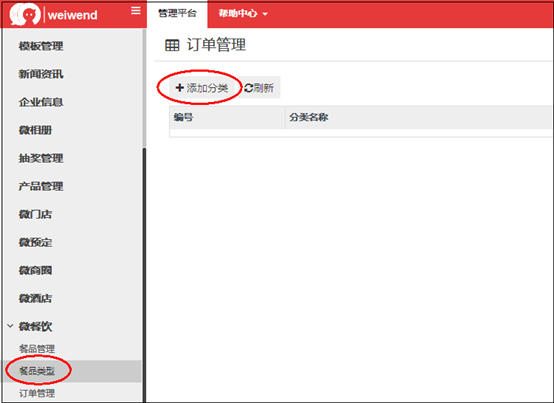Screen dimensions: 554x403
Task: Open 餐品管理 submenu item
Action: click(37, 349)
